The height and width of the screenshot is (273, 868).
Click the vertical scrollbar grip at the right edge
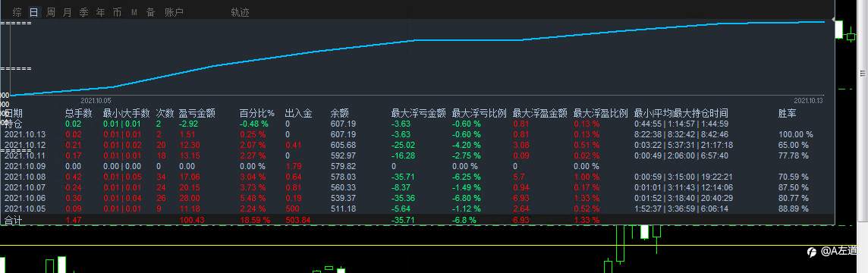pos(863,74)
